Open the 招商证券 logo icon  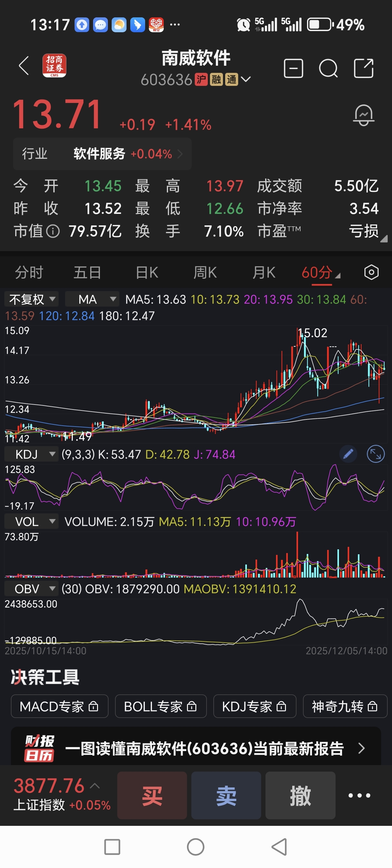(54, 65)
